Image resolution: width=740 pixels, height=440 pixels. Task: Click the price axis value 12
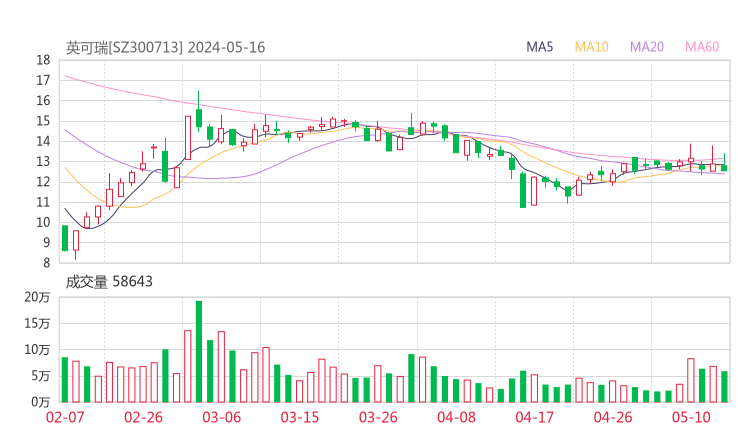(43, 182)
